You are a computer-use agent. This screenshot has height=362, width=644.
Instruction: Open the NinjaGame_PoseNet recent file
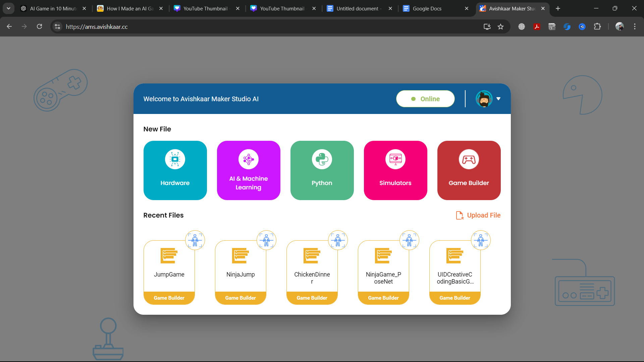(383, 273)
